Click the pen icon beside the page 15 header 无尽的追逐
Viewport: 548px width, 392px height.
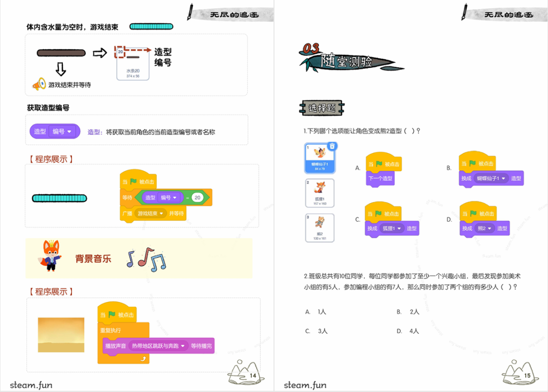coord(465,12)
